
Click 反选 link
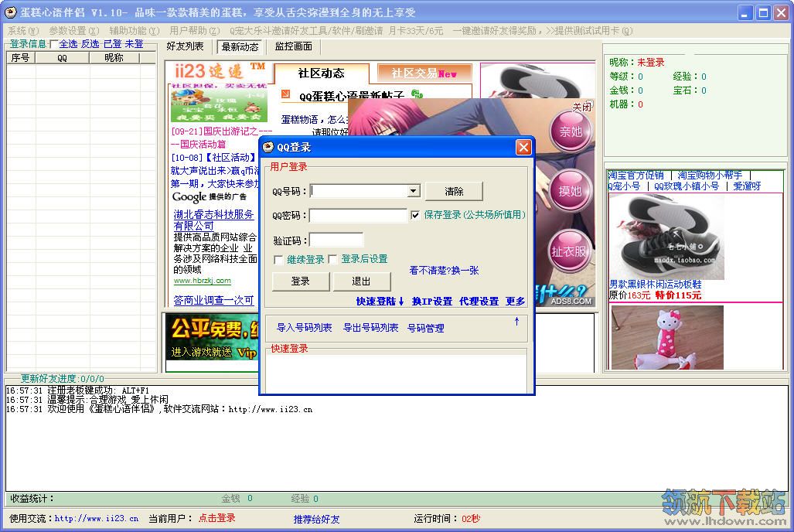click(x=90, y=44)
